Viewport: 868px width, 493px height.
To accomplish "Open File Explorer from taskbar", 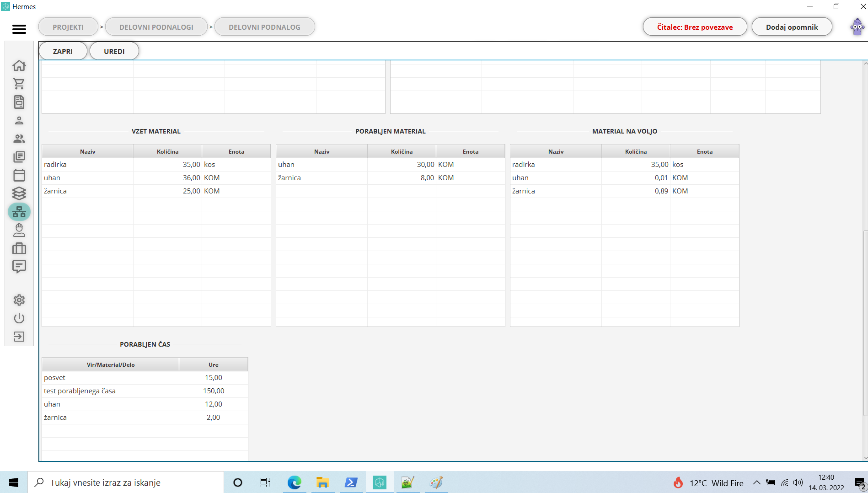I will (x=322, y=482).
